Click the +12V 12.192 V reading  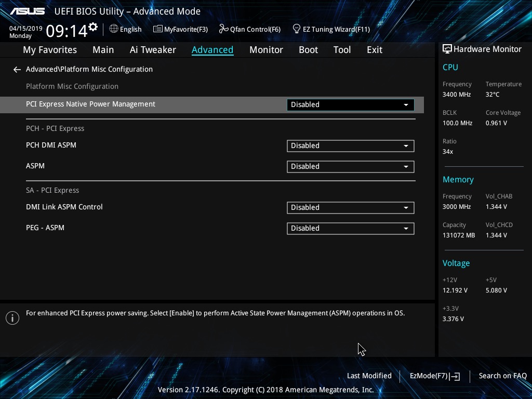[x=455, y=290]
